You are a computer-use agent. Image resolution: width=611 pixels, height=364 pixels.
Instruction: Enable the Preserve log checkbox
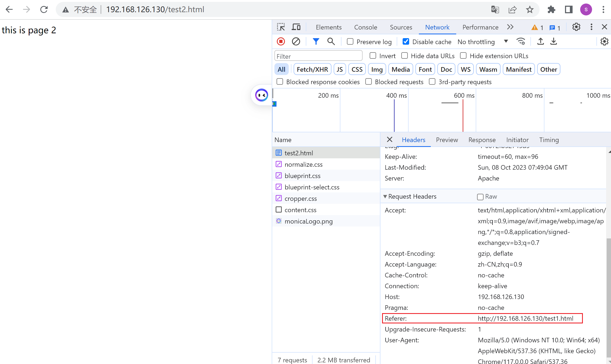(x=350, y=41)
